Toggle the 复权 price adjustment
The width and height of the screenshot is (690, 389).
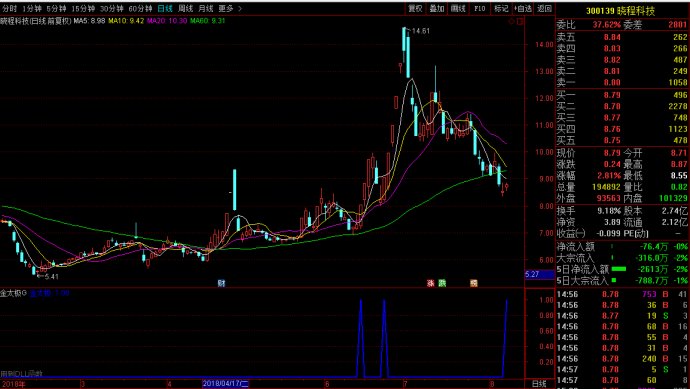point(415,8)
